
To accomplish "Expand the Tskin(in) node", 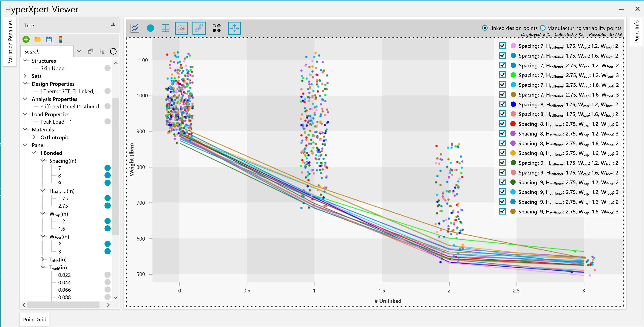I will click(43, 259).
